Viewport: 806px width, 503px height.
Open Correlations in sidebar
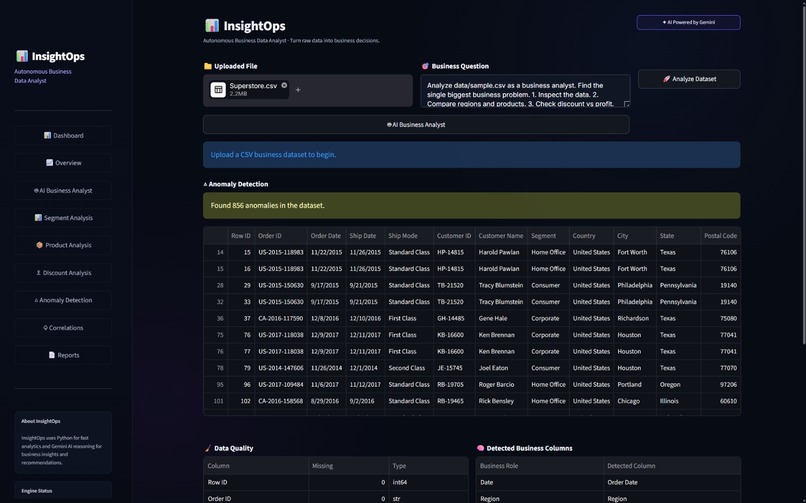click(63, 328)
